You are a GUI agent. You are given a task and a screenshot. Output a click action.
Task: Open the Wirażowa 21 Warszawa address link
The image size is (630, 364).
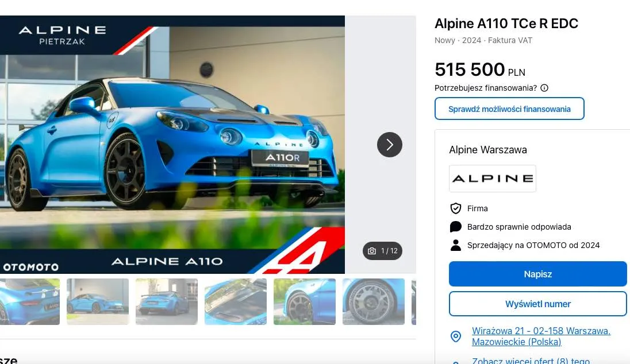[541, 336]
